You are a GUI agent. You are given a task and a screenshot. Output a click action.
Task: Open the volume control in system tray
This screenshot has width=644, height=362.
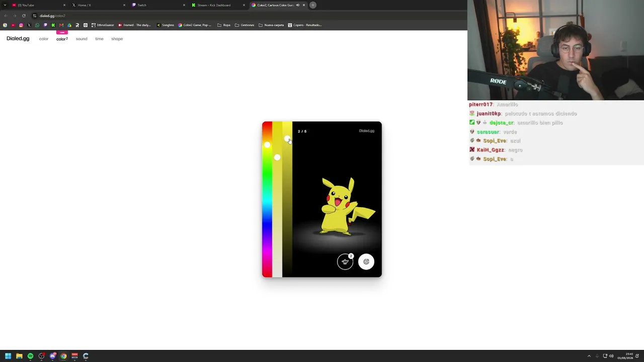click(611, 356)
